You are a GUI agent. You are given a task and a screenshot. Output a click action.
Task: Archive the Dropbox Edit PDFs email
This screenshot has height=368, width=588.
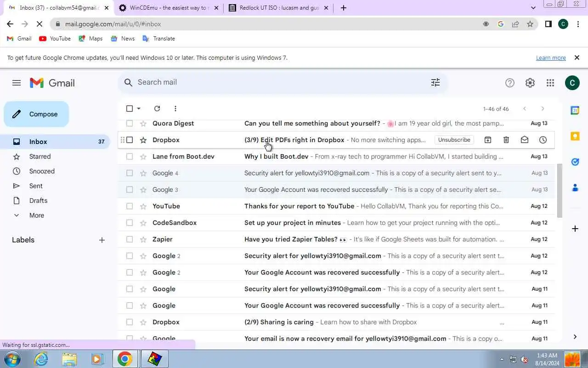[x=488, y=140]
